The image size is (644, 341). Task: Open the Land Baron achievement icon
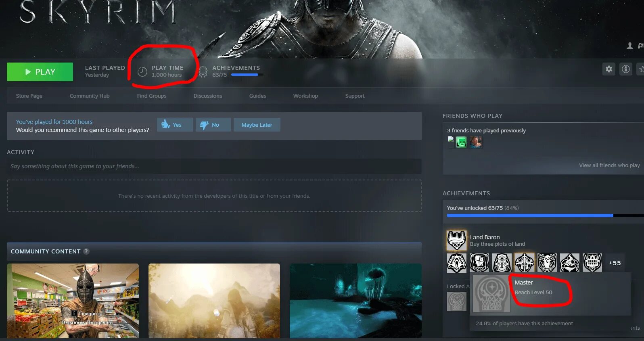[x=457, y=241]
